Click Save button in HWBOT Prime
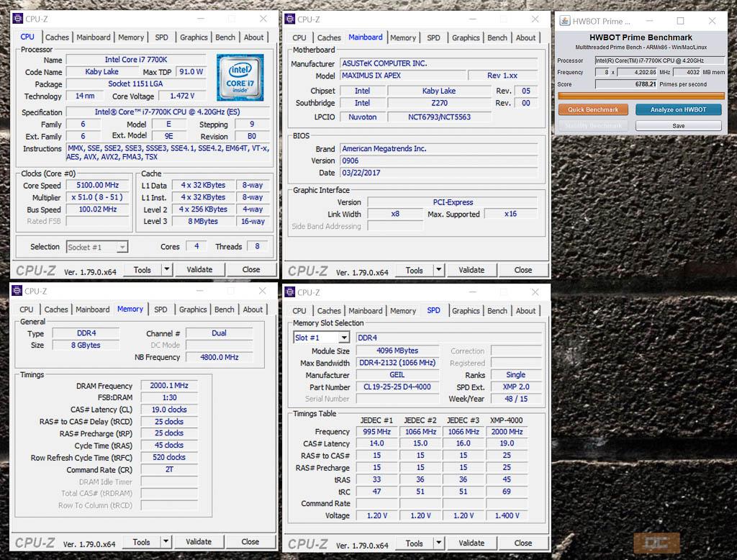 point(678,125)
